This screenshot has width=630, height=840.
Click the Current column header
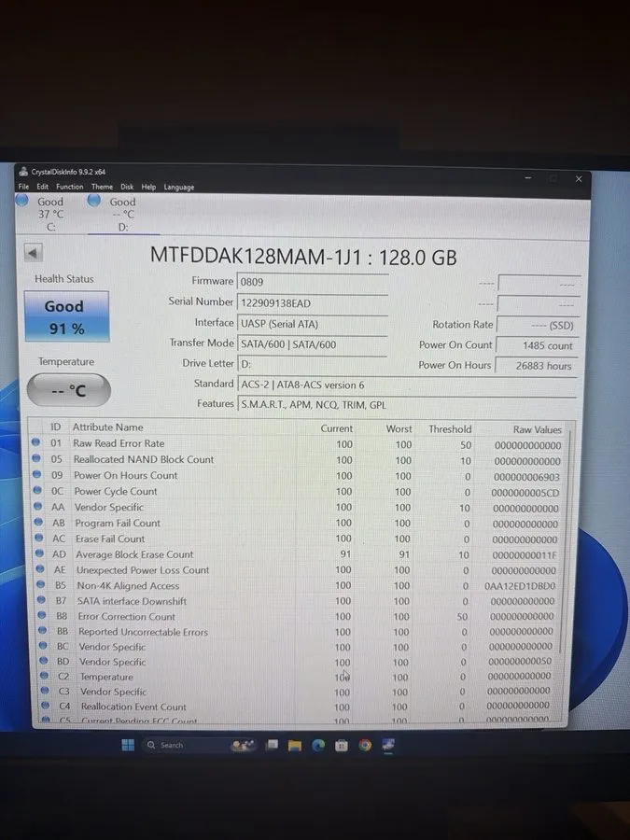click(x=336, y=428)
